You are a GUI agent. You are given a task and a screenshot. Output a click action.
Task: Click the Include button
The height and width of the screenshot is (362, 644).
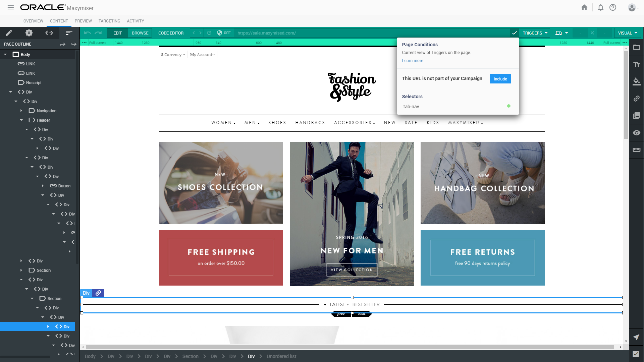(x=500, y=79)
